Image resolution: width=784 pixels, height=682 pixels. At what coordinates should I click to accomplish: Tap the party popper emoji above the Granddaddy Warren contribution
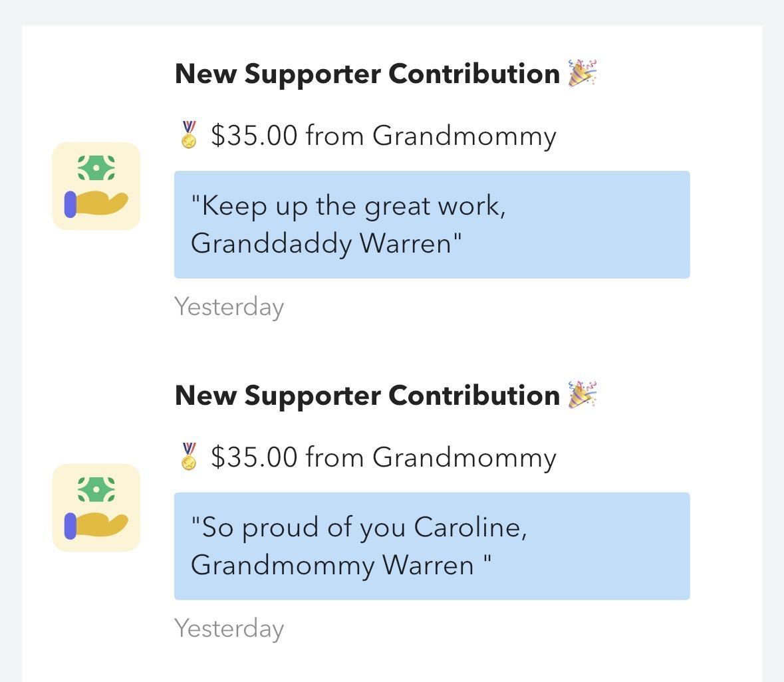pyautogui.click(x=583, y=73)
